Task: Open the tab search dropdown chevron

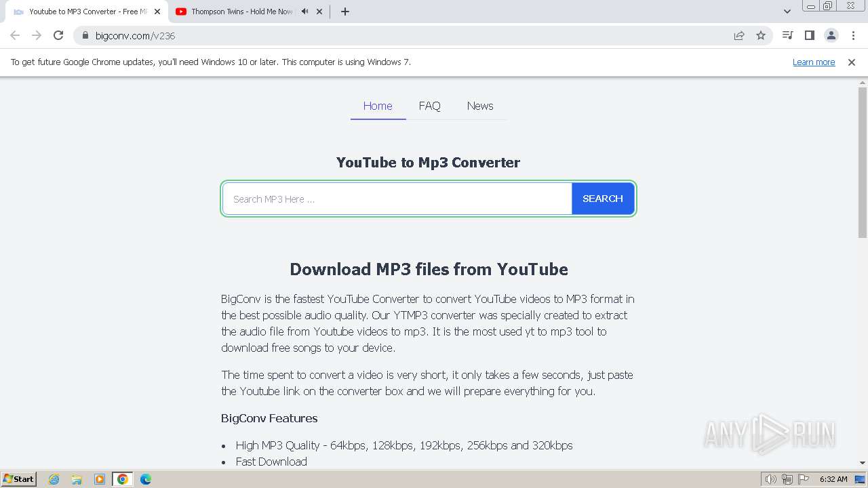Action: pos(787,12)
